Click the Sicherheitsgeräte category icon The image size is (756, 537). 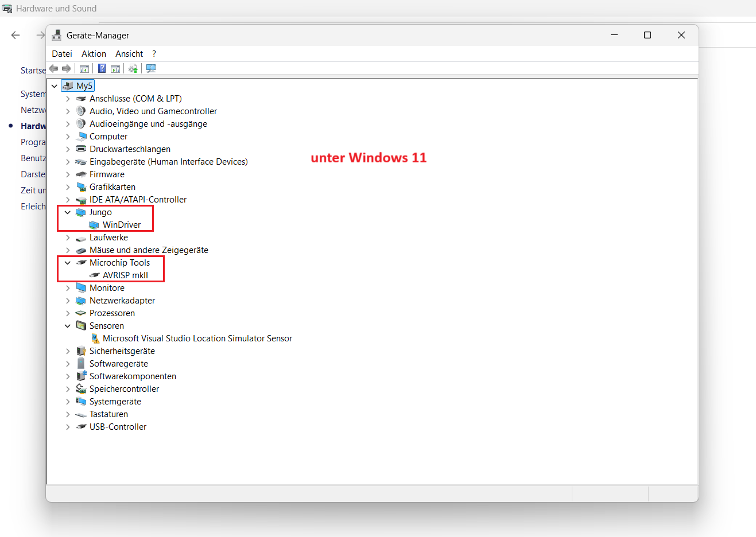pyautogui.click(x=81, y=351)
